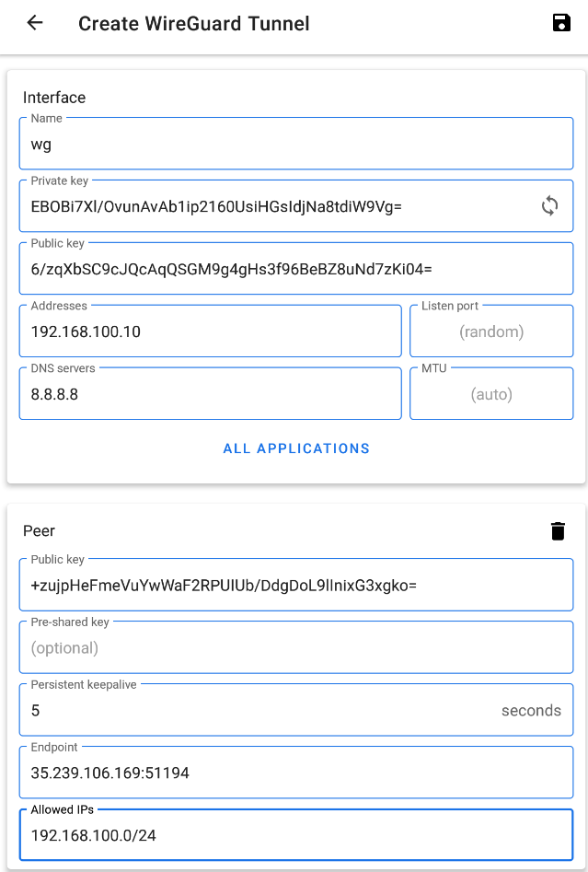
Task: Focus the Private key field
Action: [x=276, y=206]
